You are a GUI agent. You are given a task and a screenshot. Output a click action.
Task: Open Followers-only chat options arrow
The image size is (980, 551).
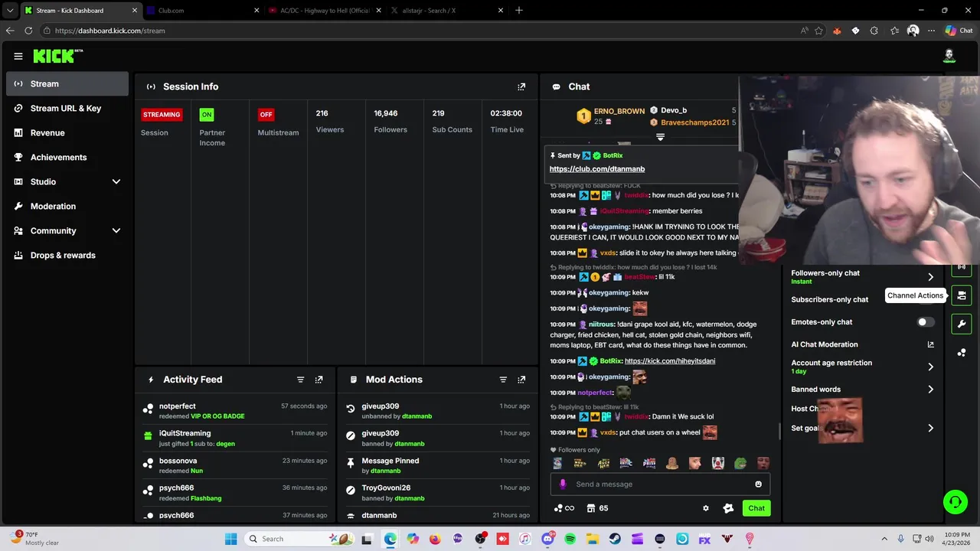coord(930,277)
